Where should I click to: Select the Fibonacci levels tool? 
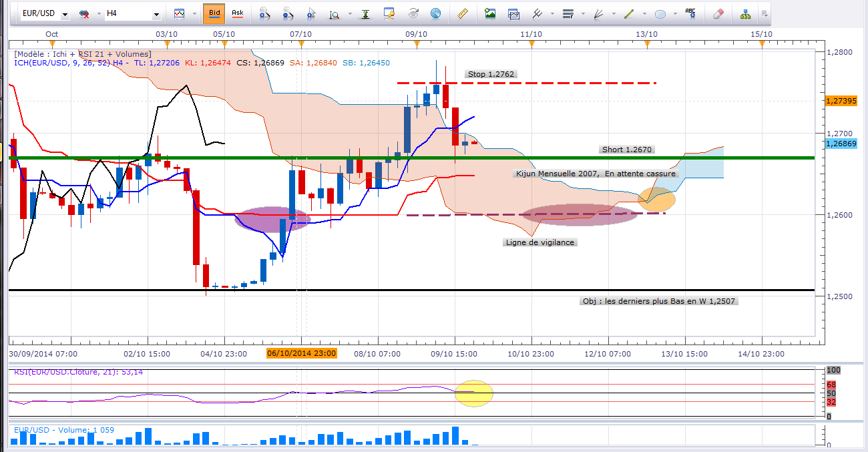pyautogui.click(x=568, y=13)
